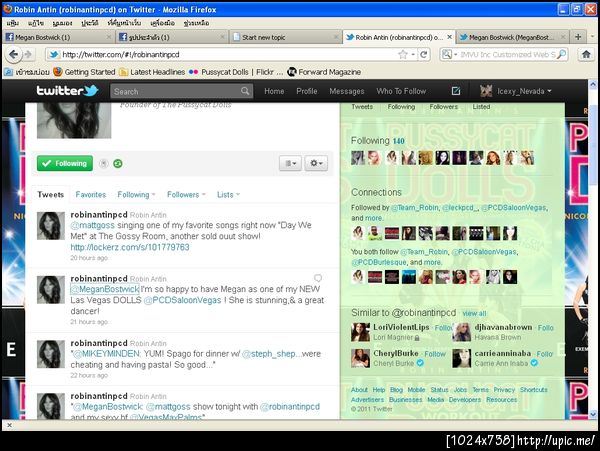The image size is (600, 451).
Task: Open the @PCDSaloonVegas mention in tweet
Action: tap(182, 300)
